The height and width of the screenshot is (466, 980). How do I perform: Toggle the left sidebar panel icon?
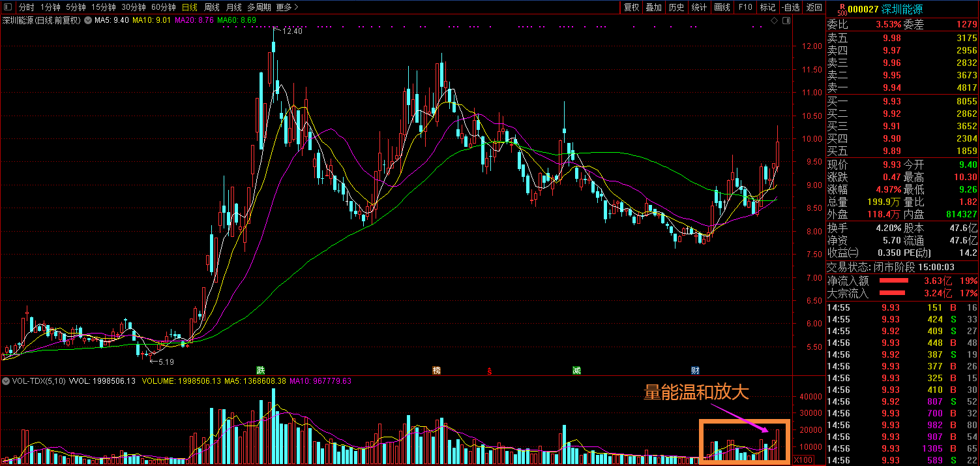click(x=8, y=8)
